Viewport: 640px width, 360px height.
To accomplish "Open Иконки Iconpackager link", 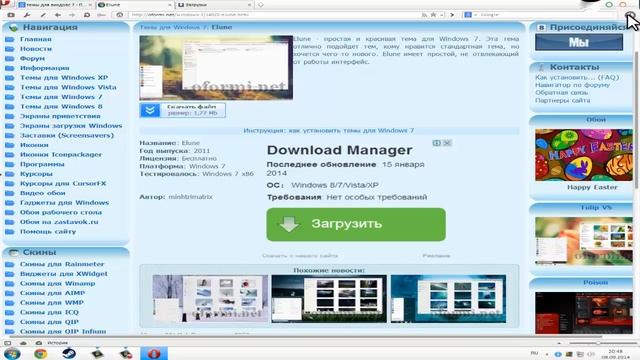I will [61, 155].
